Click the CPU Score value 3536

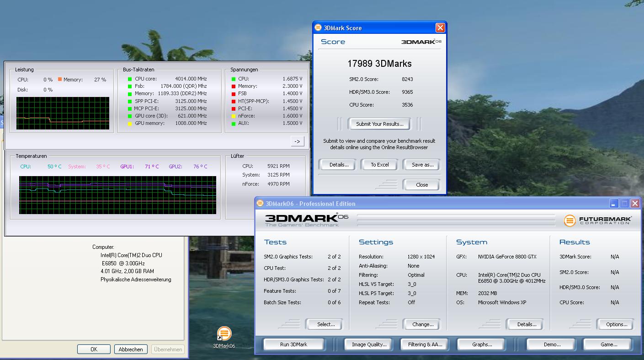click(x=407, y=105)
